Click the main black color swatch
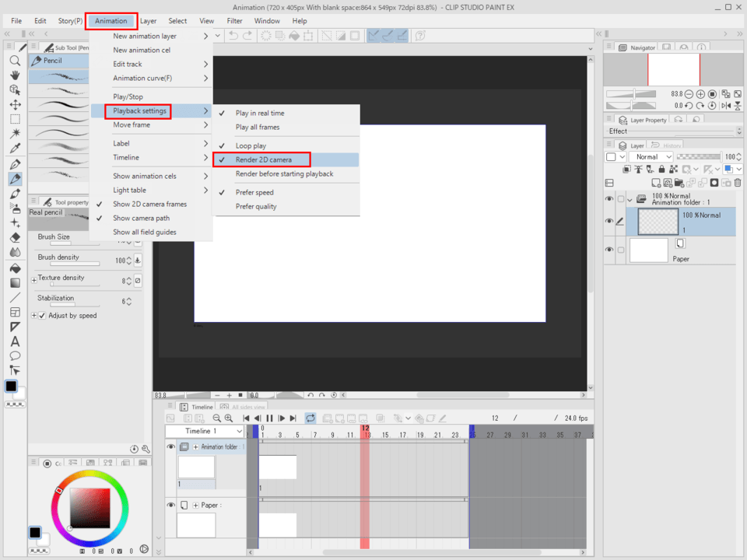Screen dimensions: 747x560 click(11, 387)
